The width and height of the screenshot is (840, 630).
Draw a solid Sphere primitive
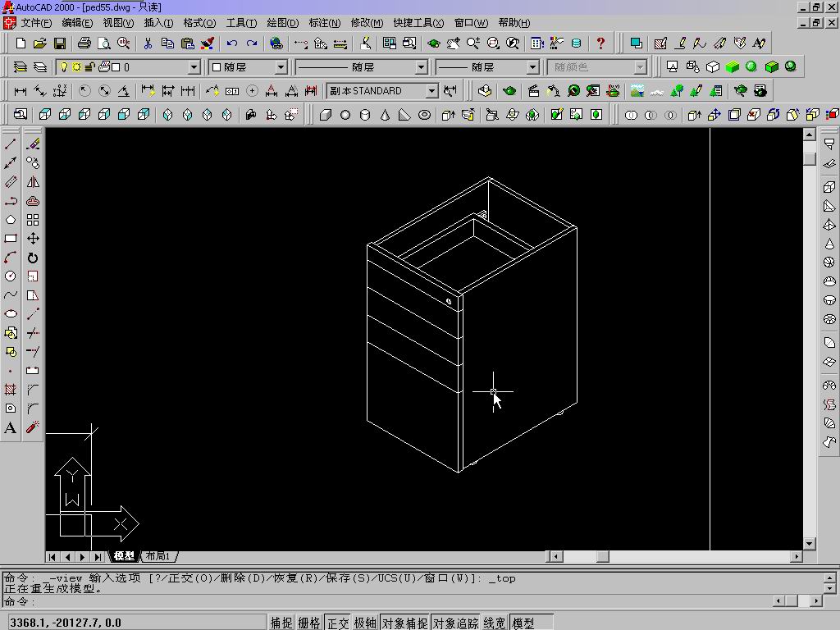(345, 115)
